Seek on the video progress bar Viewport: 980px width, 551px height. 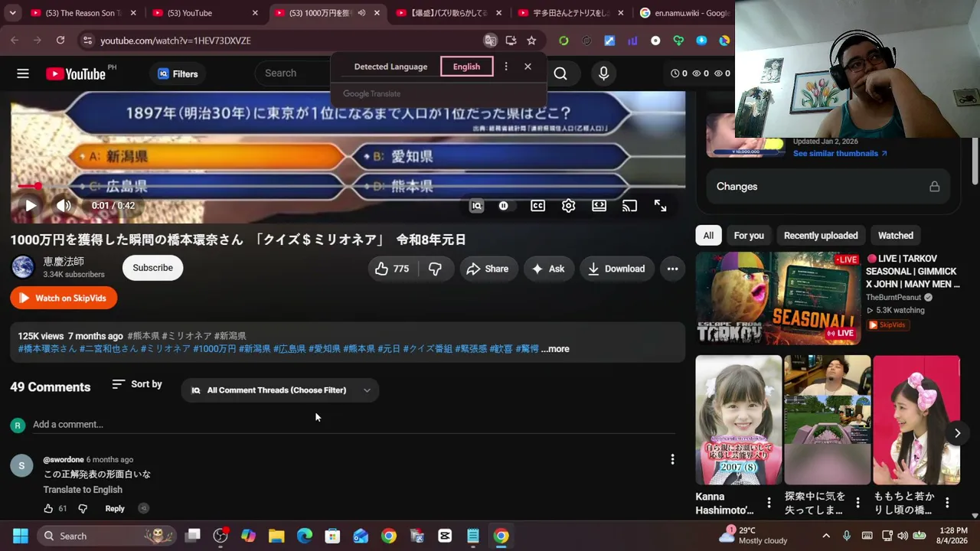(348, 186)
